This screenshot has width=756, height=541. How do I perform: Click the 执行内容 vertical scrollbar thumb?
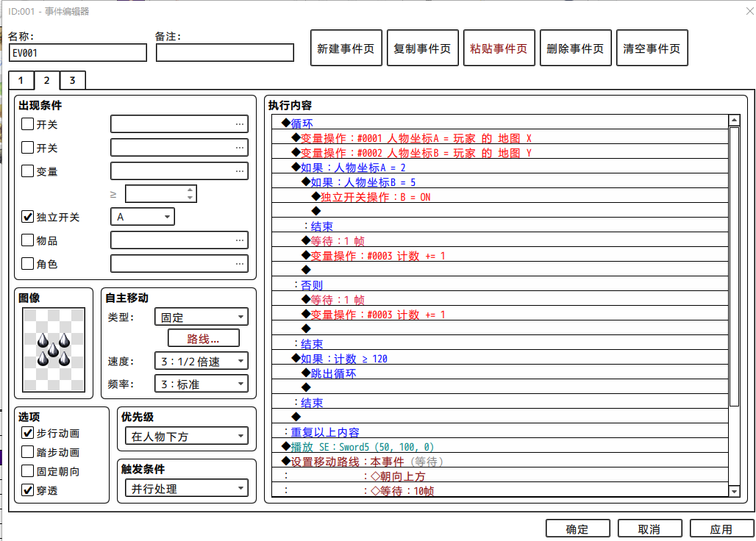(x=734, y=266)
